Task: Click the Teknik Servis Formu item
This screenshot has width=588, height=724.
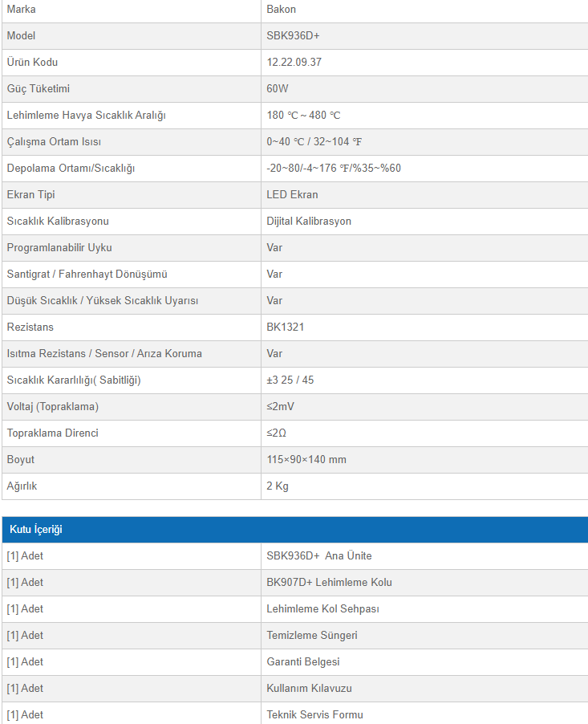Action: [x=314, y=715]
